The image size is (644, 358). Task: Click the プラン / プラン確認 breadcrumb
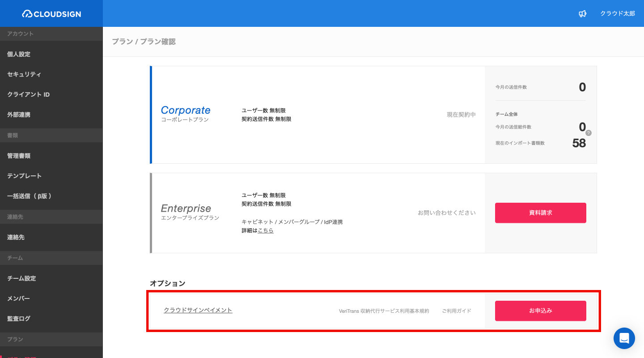(144, 42)
